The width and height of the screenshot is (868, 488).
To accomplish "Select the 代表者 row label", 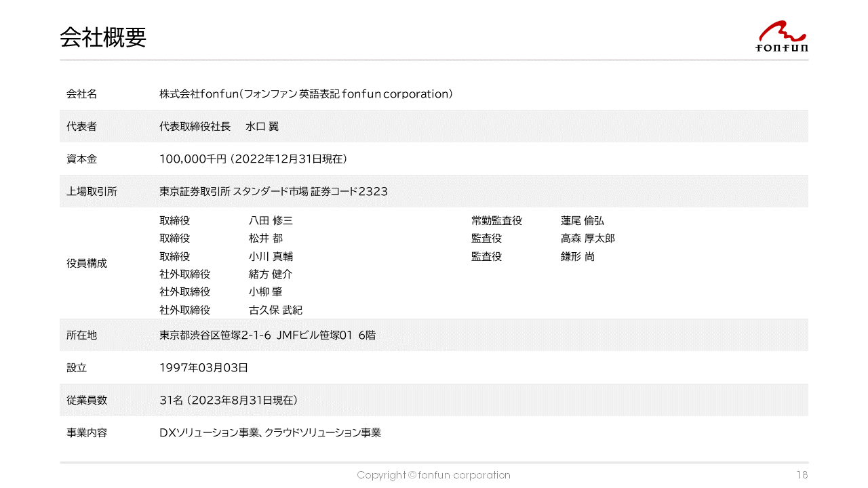I will pyautogui.click(x=81, y=127).
